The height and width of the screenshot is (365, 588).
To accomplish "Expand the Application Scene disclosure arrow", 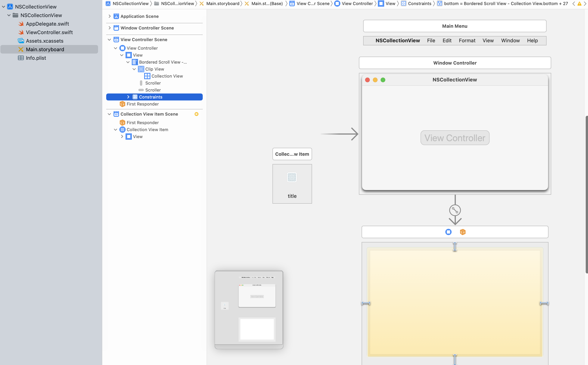I will pyautogui.click(x=109, y=16).
